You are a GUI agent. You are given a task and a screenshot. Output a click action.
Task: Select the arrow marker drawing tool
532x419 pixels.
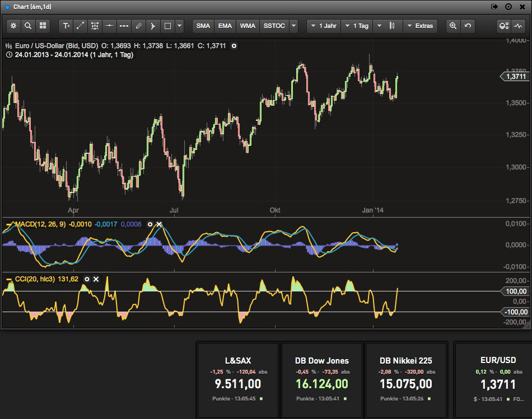(153, 26)
